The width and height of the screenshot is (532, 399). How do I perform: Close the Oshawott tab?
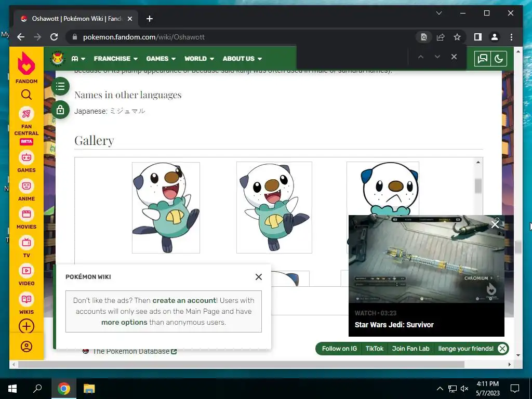coord(129,19)
